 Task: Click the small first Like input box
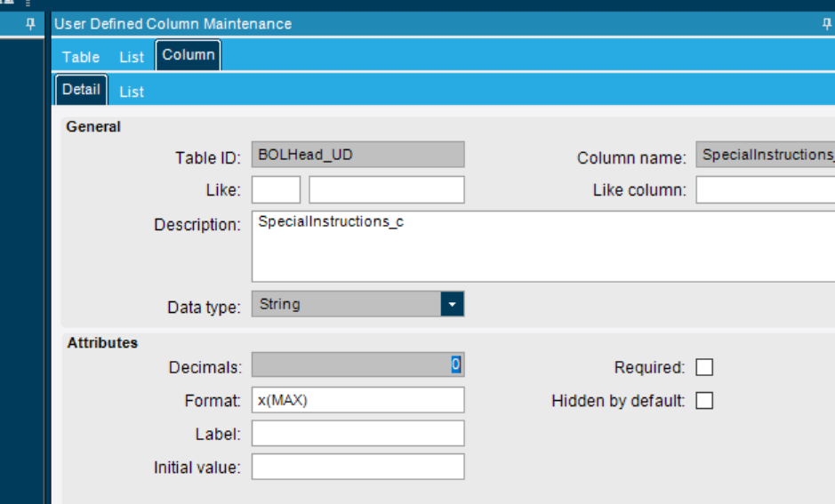pyautogui.click(x=276, y=190)
